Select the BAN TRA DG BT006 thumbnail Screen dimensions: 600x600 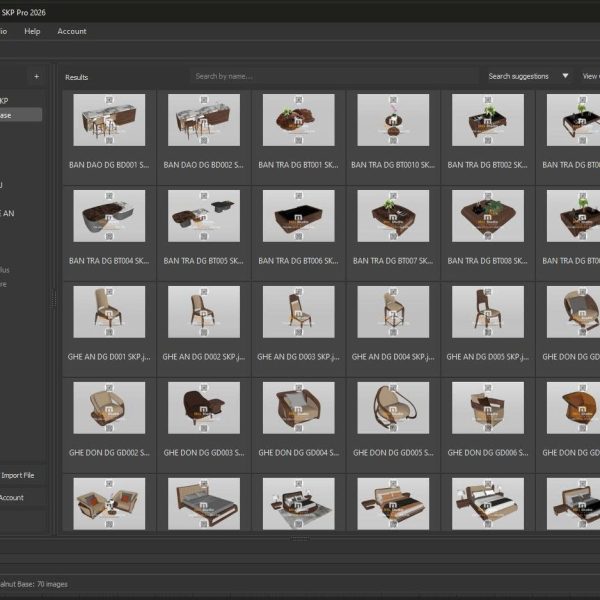(298, 216)
